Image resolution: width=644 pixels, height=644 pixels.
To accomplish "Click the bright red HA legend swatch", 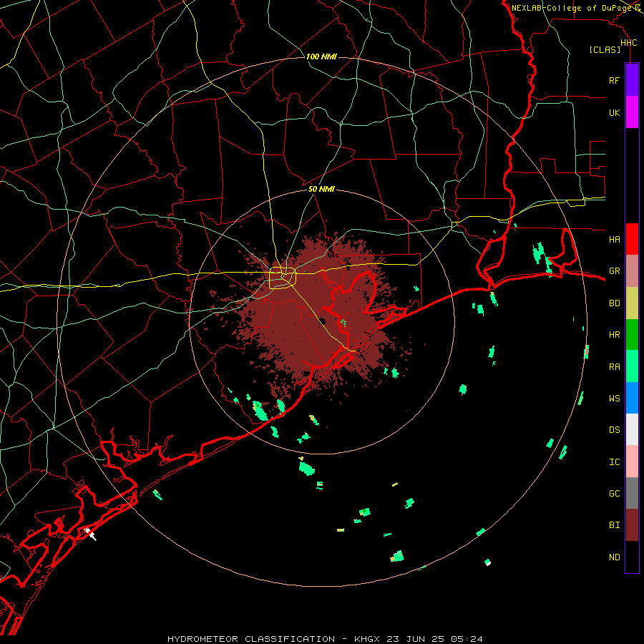I will [x=632, y=239].
